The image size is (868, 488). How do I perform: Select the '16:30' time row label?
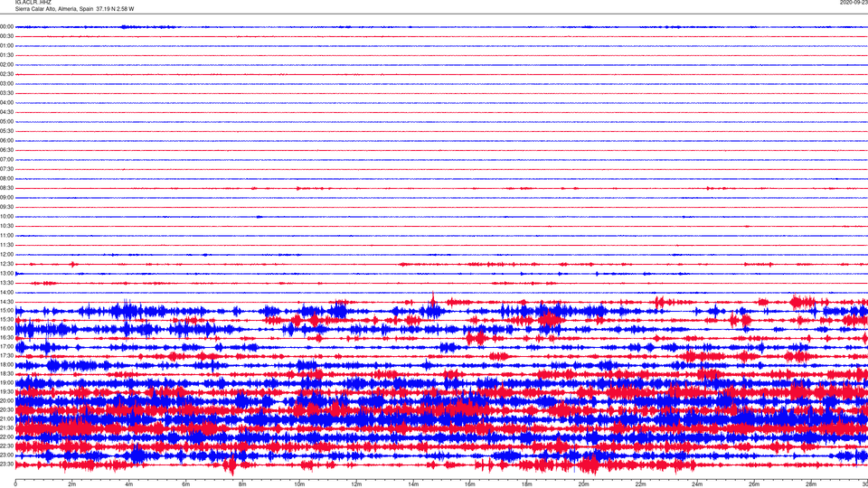(x=6, y=337)
